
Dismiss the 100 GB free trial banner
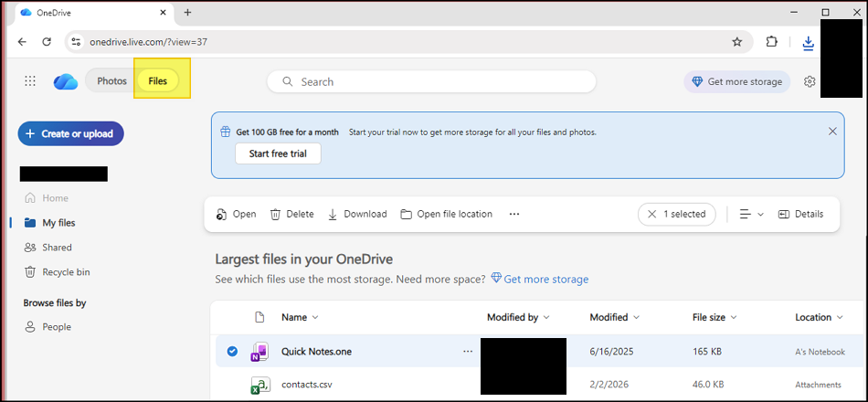coord(832,132)
